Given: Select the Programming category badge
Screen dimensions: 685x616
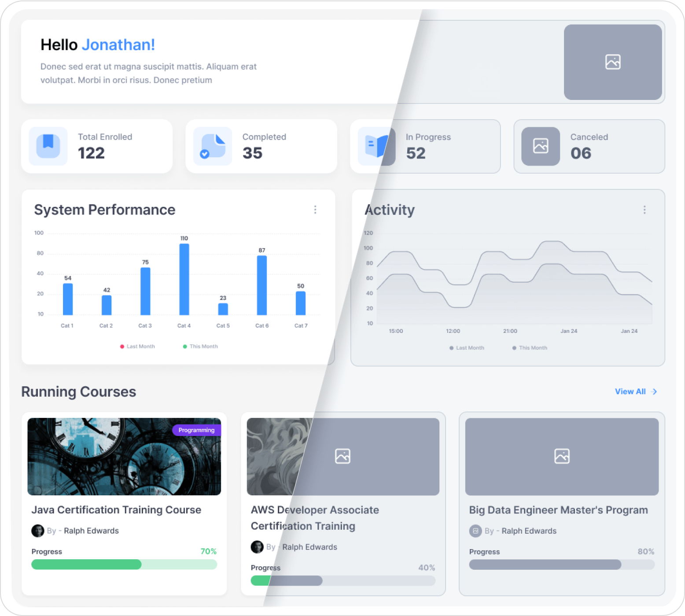Looking at the screenshot, I should [x=197, y=430].
